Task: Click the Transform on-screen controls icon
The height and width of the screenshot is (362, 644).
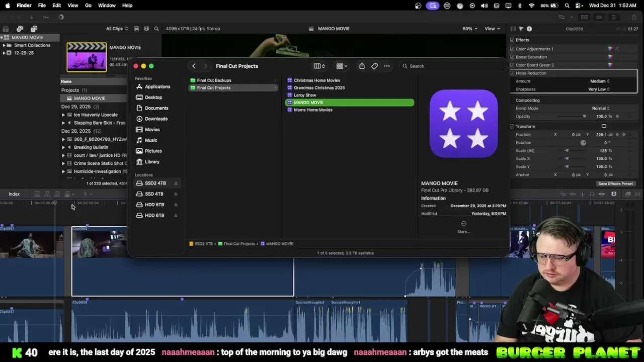Action: (604, 126)
